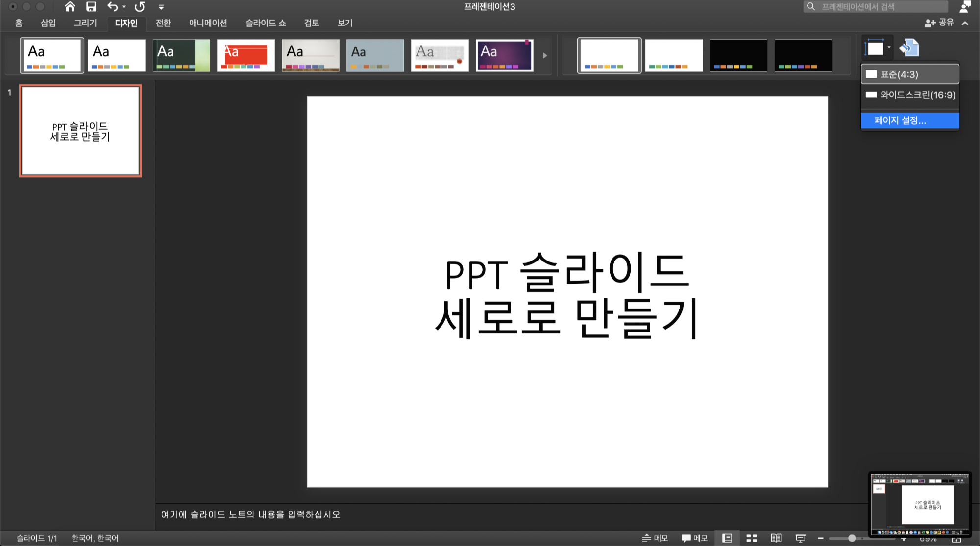Save the presentation with the disk icon
Screen dimensions: 980x546
click(x=91, y=7)
